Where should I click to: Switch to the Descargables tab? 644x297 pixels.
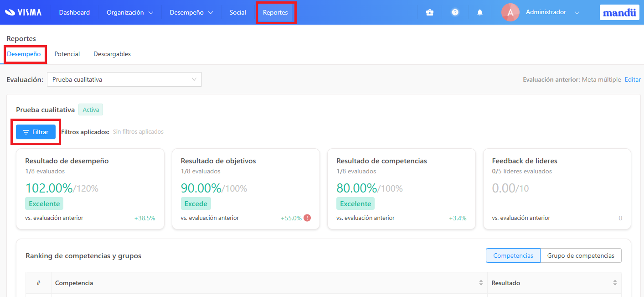tap(112, 54)
